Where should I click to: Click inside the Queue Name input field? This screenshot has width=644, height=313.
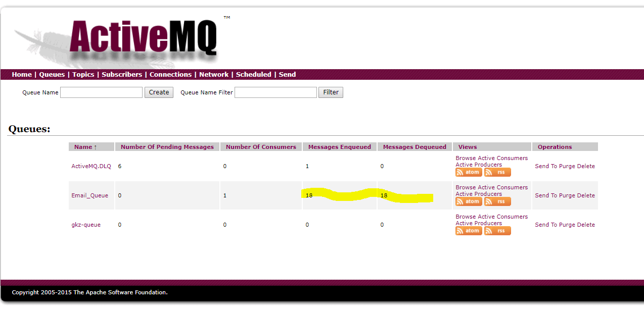point(101,92)
